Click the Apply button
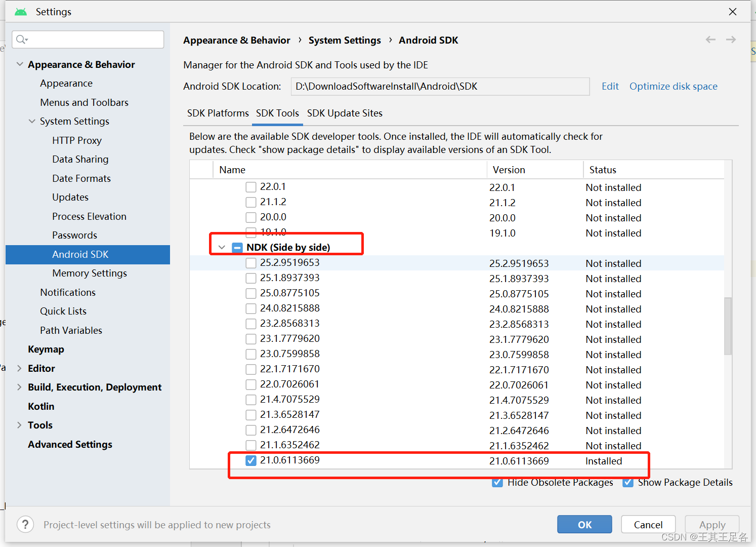 [712, 524]
